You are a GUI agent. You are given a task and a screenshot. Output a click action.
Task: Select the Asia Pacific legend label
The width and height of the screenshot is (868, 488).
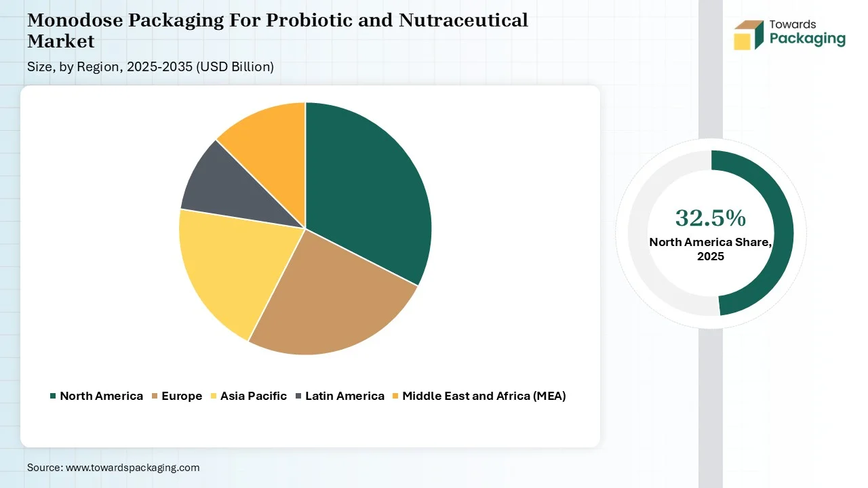(x=254, y=396)
